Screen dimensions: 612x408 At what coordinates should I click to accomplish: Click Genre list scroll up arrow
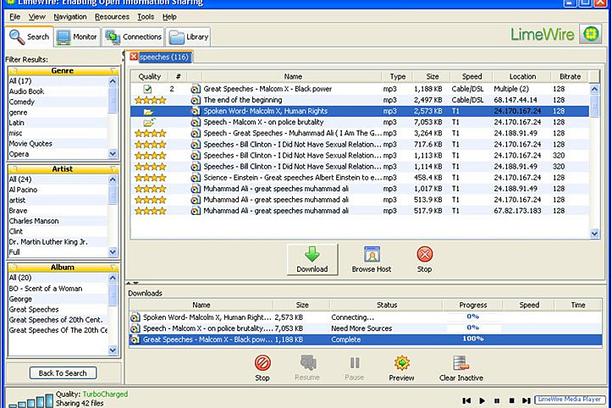point(112,81)
